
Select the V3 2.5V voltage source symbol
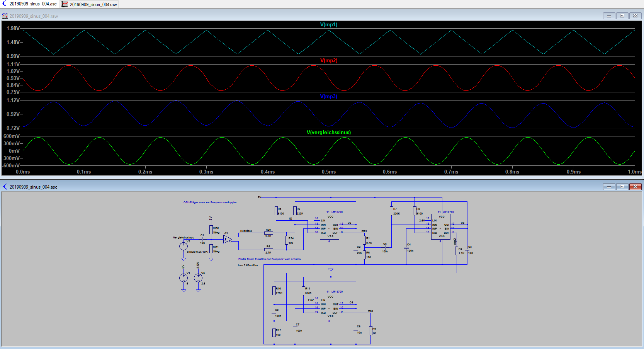pyautogui.click(x=198, y=277)
